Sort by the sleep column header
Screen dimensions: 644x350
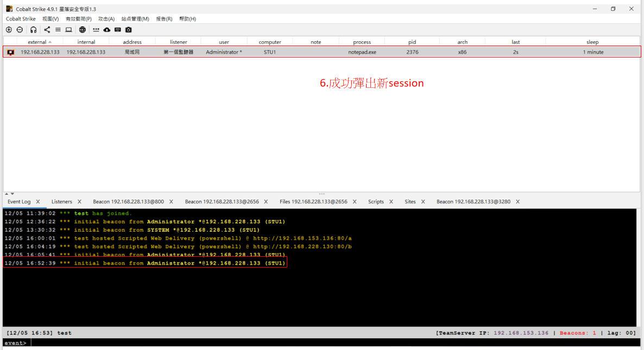[592, 42]
